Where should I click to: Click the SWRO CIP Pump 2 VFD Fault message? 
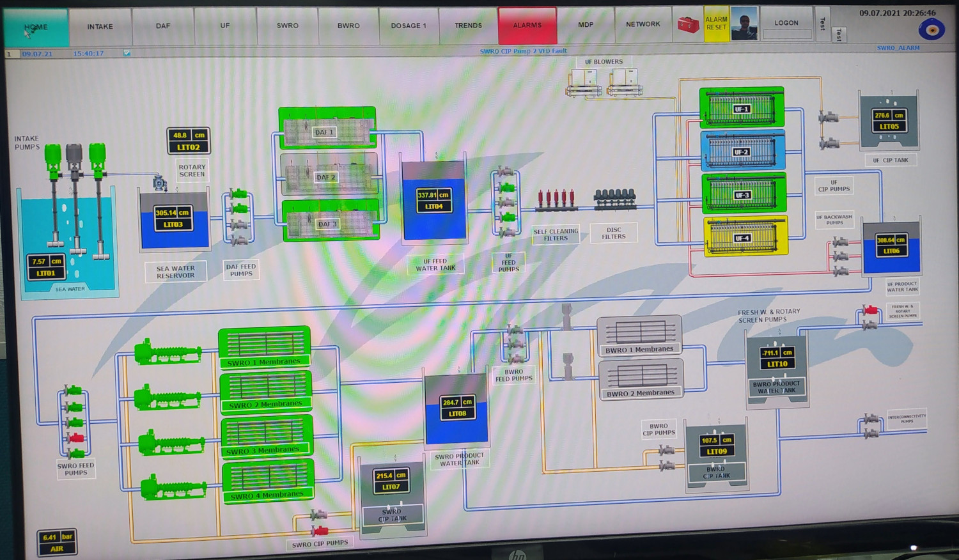pyautogui.click(x=523, y=51)
